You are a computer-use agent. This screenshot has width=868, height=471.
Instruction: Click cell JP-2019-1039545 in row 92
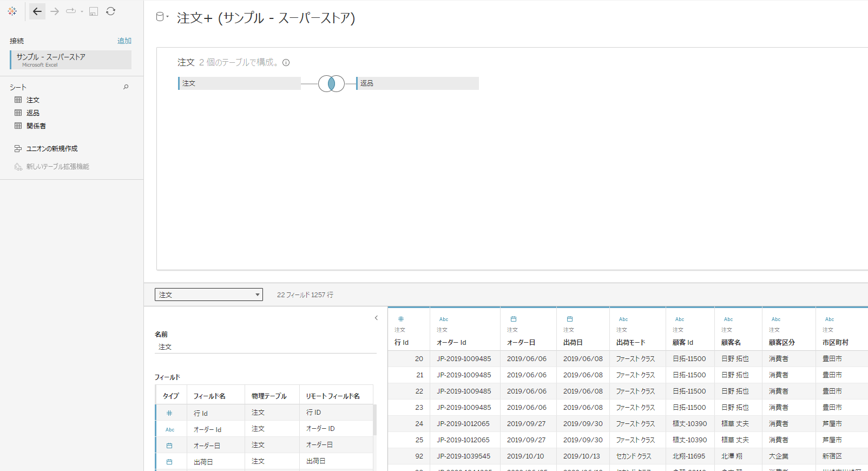[464, 456]
